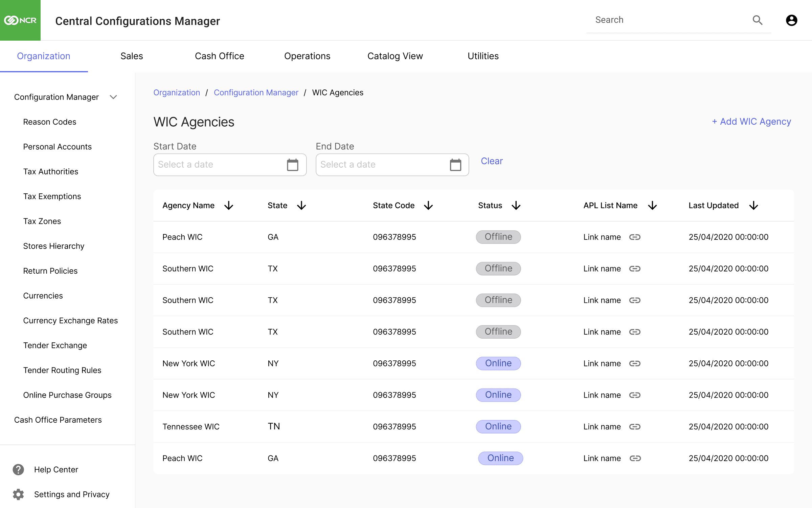Open the user account profile icon
This screenshot has width=812, height=508.
point(791,20)
